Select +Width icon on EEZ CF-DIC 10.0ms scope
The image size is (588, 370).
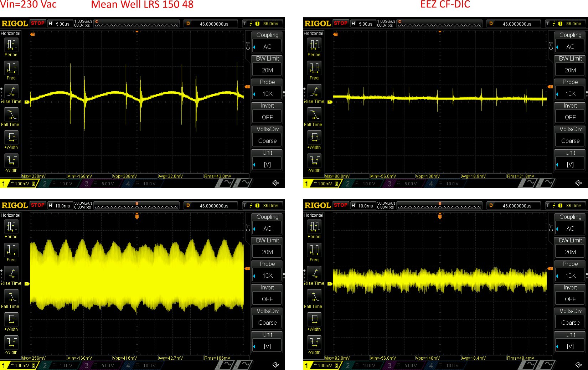click(314, 319)
